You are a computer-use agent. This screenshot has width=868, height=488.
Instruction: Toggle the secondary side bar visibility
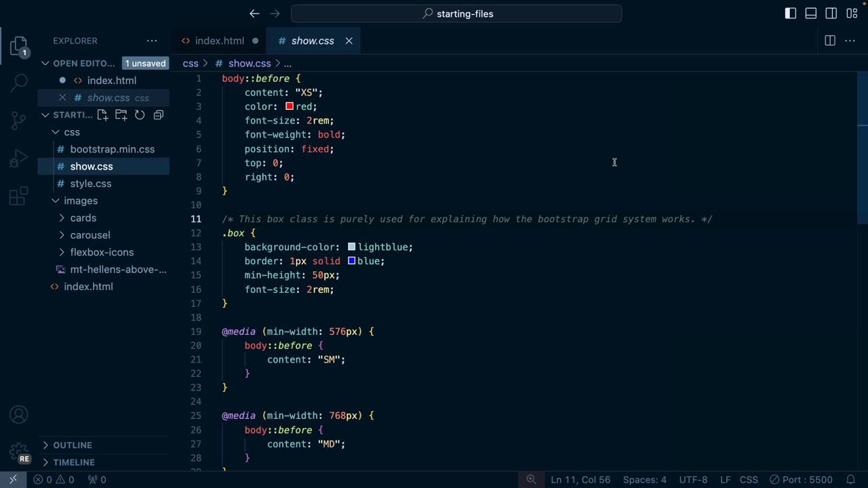pyautogui.click(x=831, y=14)
